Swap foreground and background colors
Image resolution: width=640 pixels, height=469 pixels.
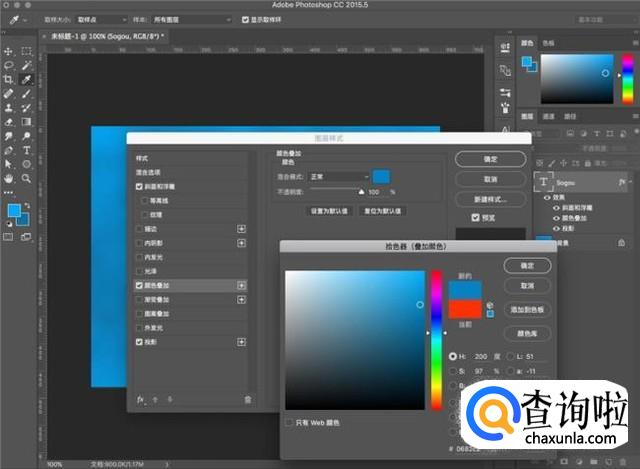tap(27, 205)
